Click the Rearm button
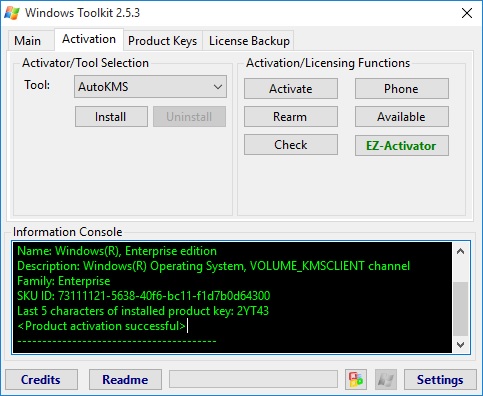 291,117
